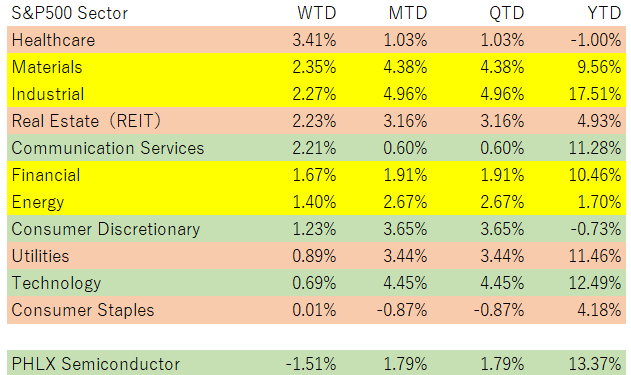Select the S&P500 Sector header cell
This screenshot has width=631, height=375.
point(70,13)
